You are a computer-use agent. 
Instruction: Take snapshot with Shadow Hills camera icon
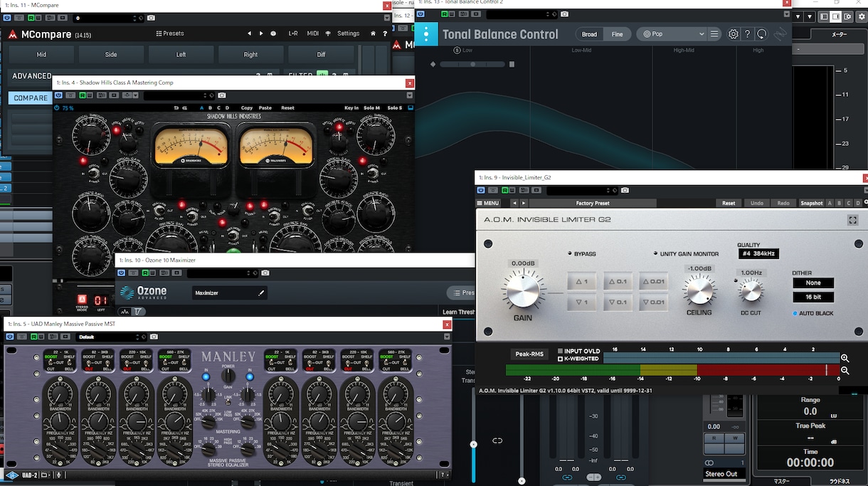click(x=222, y=95)
